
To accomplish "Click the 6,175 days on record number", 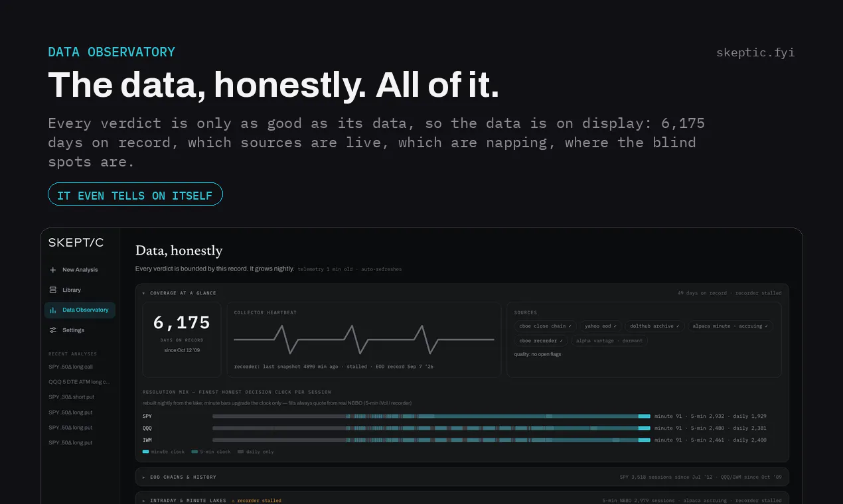I will point(181,323).
